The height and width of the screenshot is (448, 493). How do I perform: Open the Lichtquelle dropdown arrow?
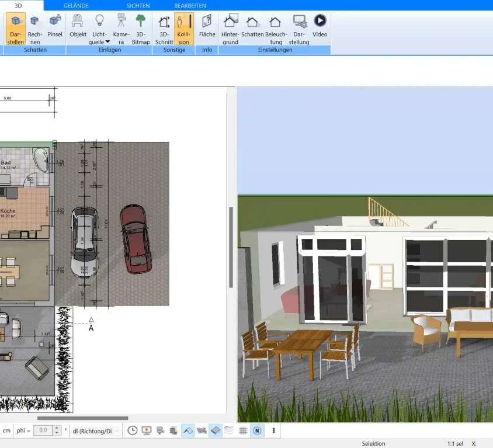(107, 42)
